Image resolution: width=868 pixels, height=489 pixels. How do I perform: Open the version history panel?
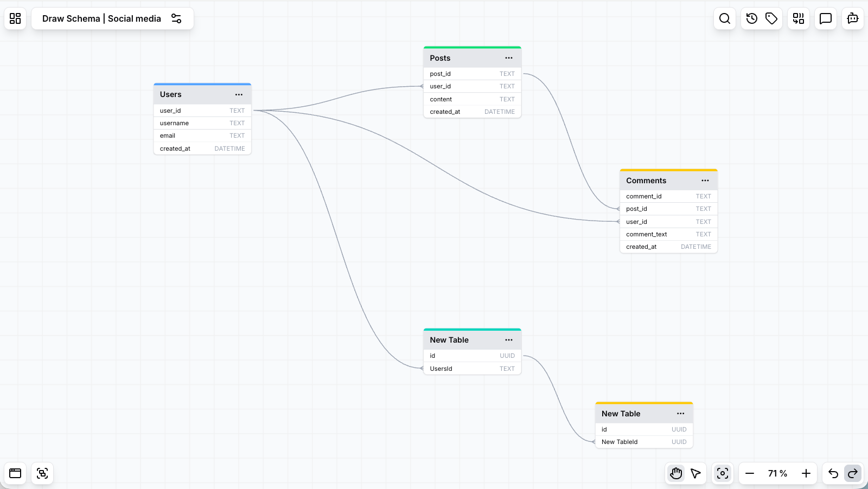pos(751,18)
